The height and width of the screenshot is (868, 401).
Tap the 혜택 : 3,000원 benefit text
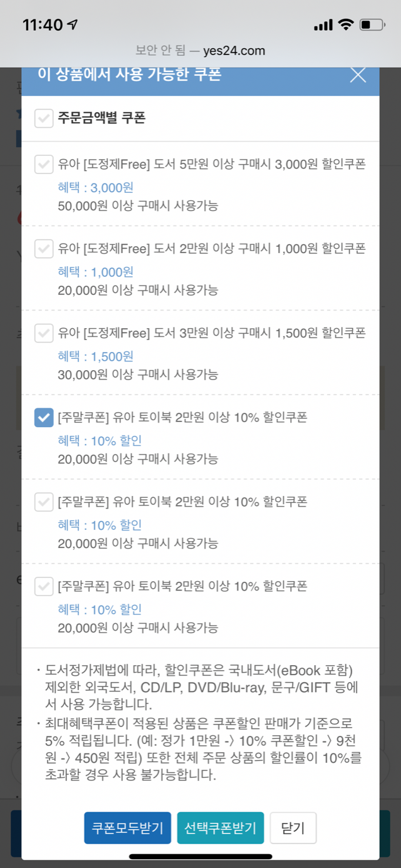tap(96, 188)
